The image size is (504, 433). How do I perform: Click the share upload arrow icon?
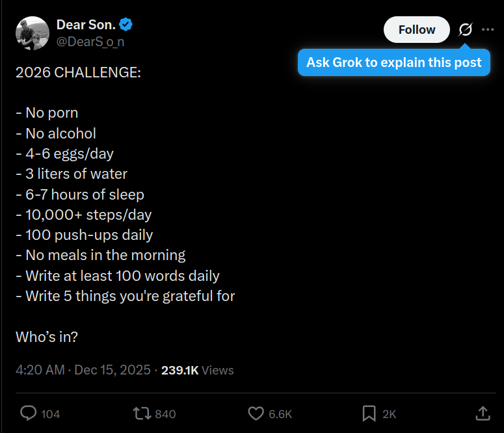click(483, 413)
